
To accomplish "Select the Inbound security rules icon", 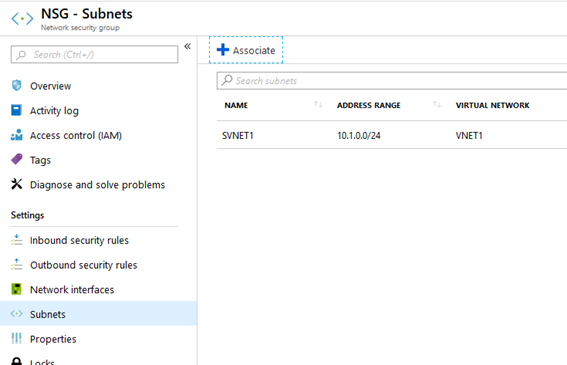I will pyautogui.click(x=17, y=239).
